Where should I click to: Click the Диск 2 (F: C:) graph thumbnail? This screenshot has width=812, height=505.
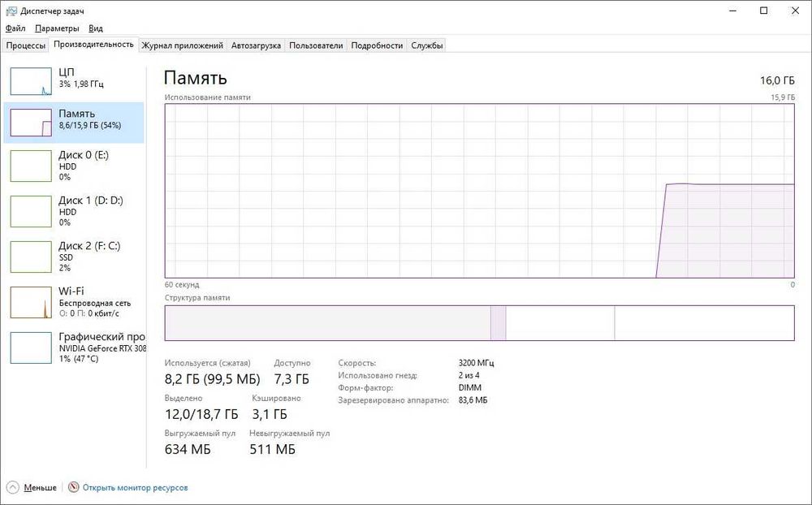pyautogui.click(x=31, y=257)
